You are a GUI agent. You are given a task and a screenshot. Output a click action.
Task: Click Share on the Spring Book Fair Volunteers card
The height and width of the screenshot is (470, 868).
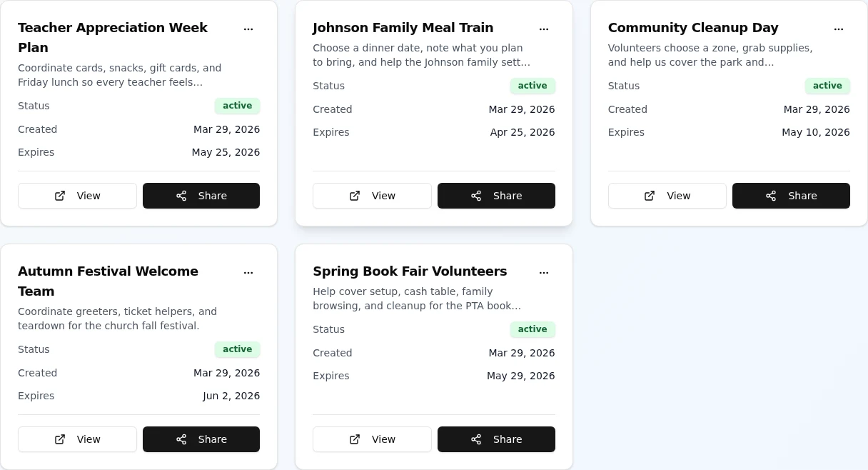[x=496, y=439]
